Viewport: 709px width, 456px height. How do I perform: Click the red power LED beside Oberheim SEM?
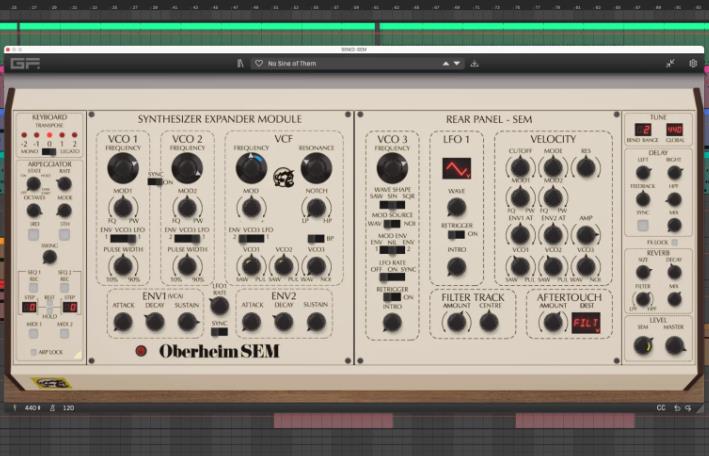(141, 351)
